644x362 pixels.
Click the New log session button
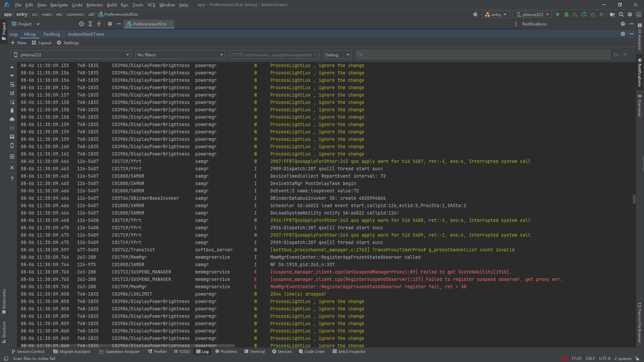(18, 43)
